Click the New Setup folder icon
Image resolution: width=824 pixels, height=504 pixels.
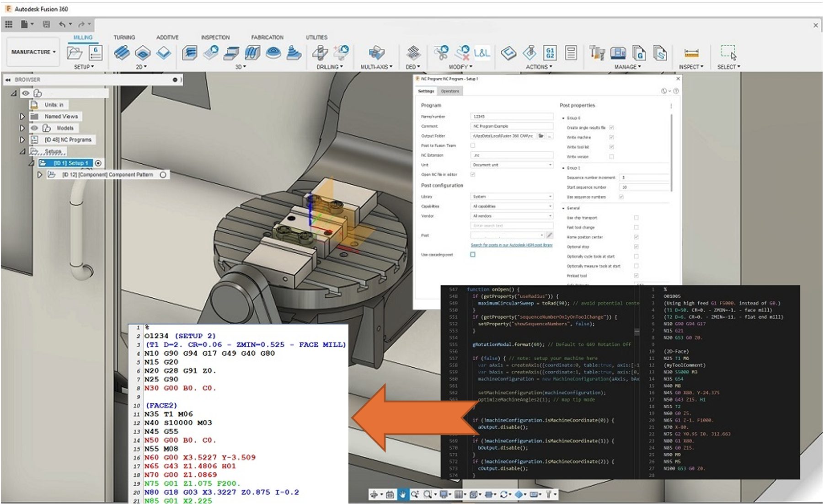coord(74,53)
